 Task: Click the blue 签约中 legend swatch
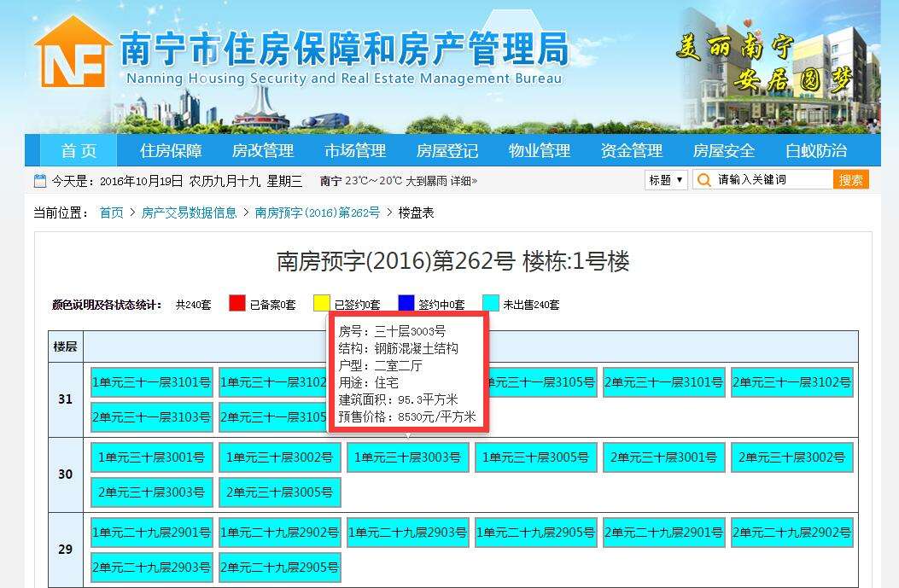tap(406, 303)
